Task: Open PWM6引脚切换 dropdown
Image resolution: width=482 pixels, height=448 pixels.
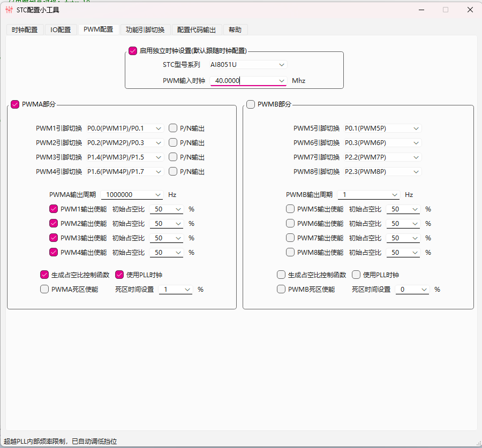Action: pos(382,143)
